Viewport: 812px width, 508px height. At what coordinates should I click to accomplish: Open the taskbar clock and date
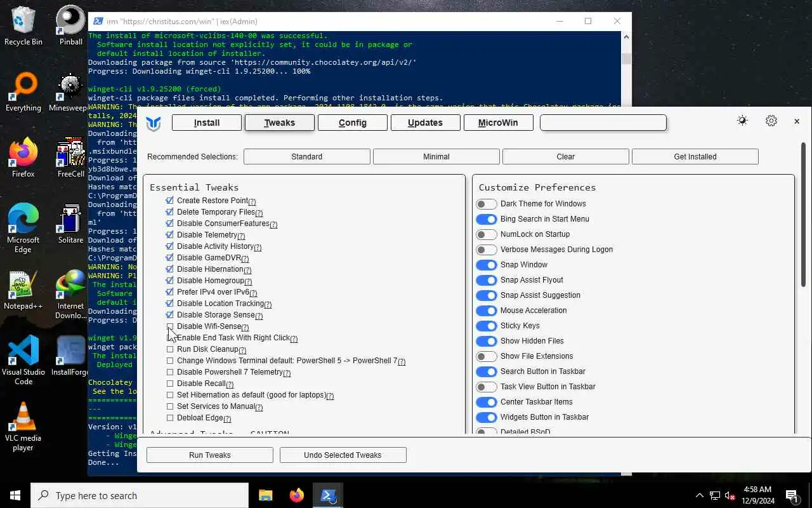757,495
